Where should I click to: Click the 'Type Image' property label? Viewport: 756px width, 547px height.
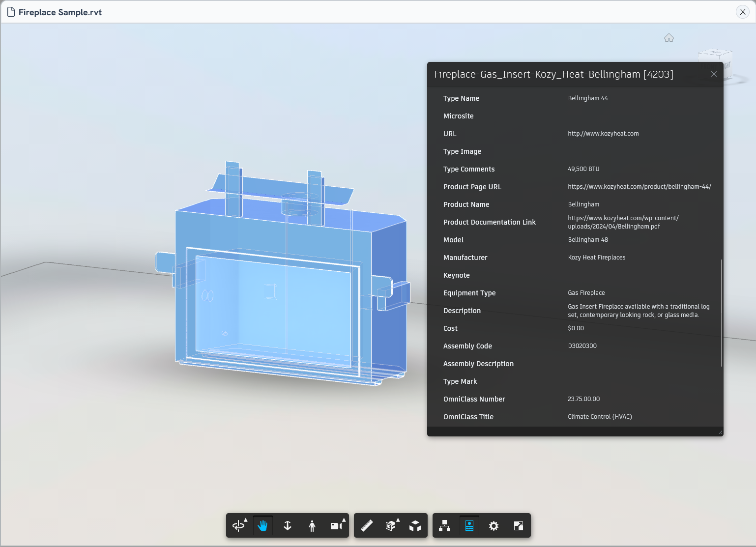(x=462, y=151)
